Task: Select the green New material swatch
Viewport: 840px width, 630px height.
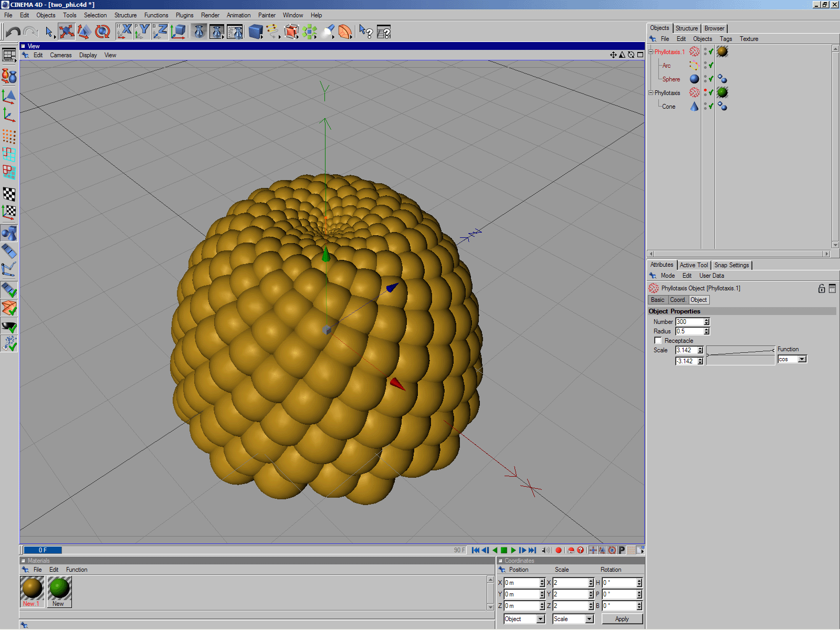Action: coord(59,588)
